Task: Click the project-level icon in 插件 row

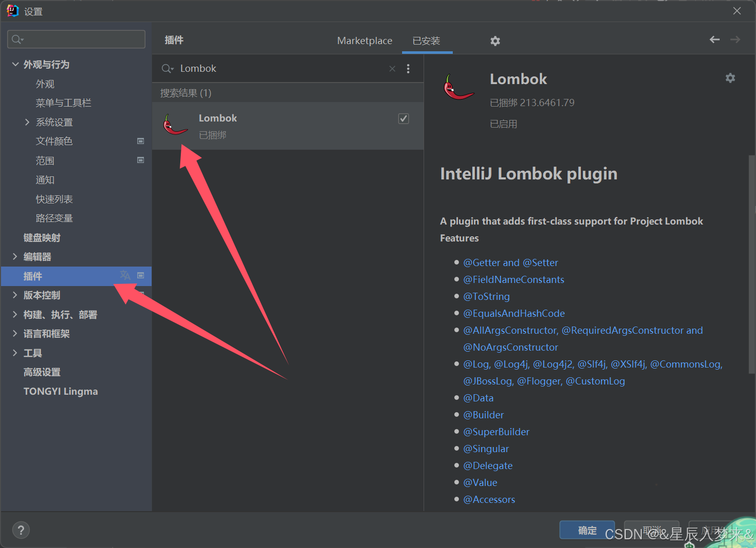Action: [x=141, y=276]
